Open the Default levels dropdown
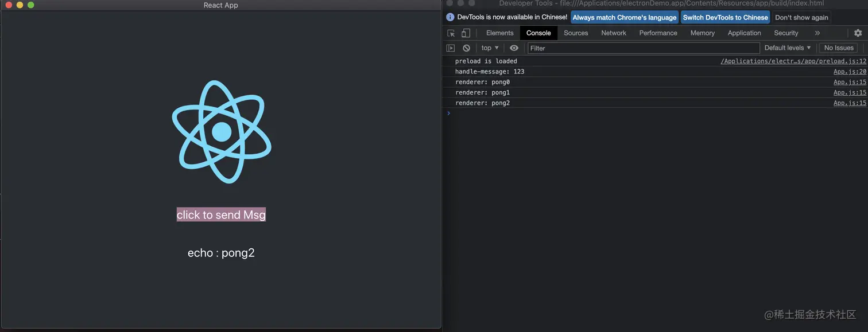Image resolution: width=868 pixels, height=332 pixels. pyautogui.click(x=788, y=48)
